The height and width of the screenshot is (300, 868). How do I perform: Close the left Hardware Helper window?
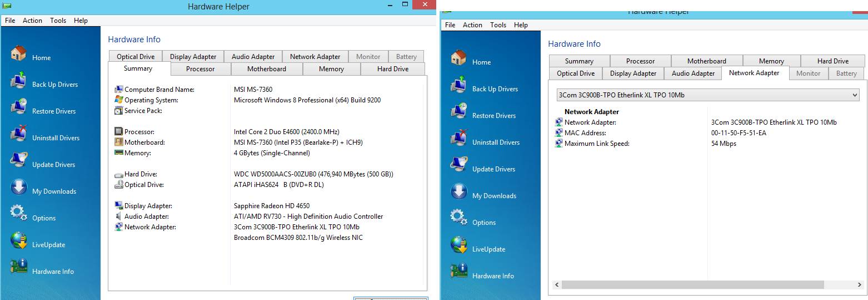[x=423, y=4]
